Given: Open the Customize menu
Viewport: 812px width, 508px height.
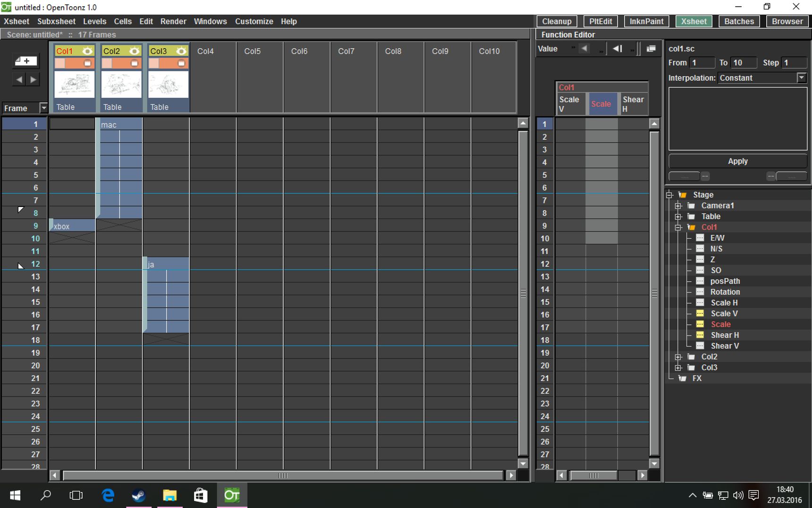Looking at the screenshot, I should coord(254,21).
